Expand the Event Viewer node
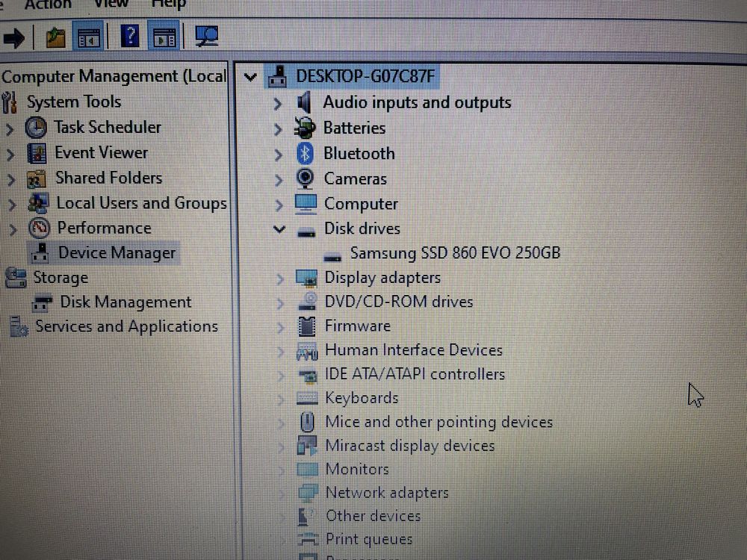This screenshot has width=747, height=560. (10, 155)
